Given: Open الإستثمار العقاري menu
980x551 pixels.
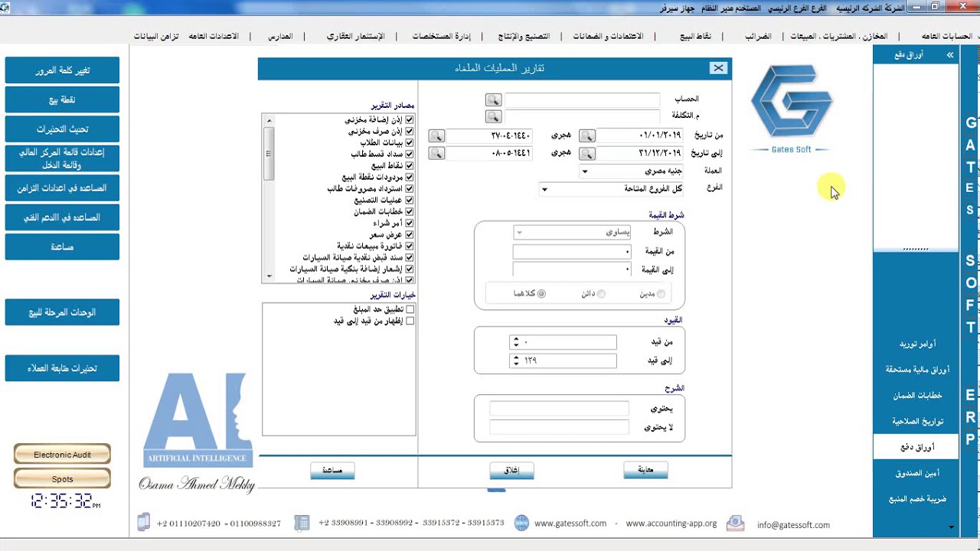Looking at the screenshot, I should point(356,36).
